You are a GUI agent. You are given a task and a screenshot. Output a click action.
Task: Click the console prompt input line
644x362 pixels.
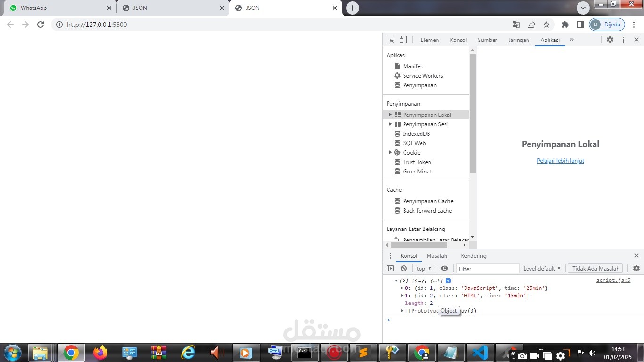click(514, 320)
